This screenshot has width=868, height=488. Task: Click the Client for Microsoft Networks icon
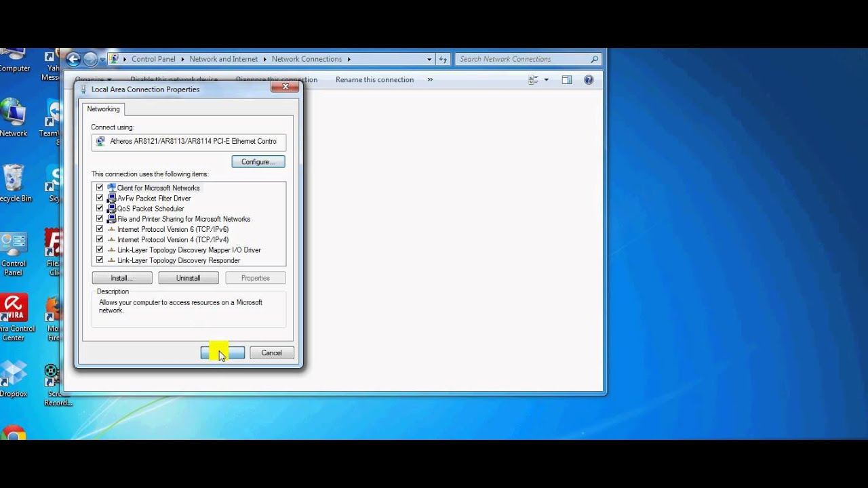pos(111,188)
